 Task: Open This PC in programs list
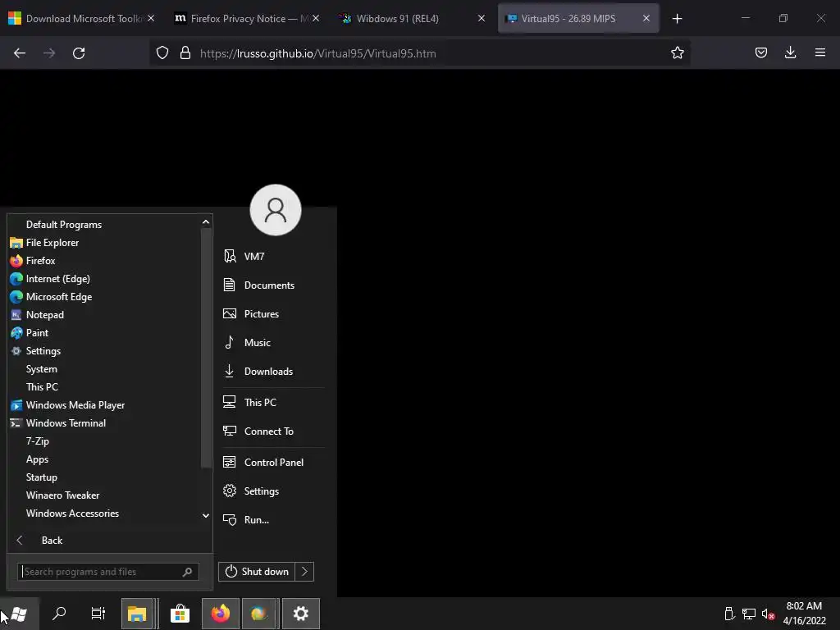(x=42, y=387)
